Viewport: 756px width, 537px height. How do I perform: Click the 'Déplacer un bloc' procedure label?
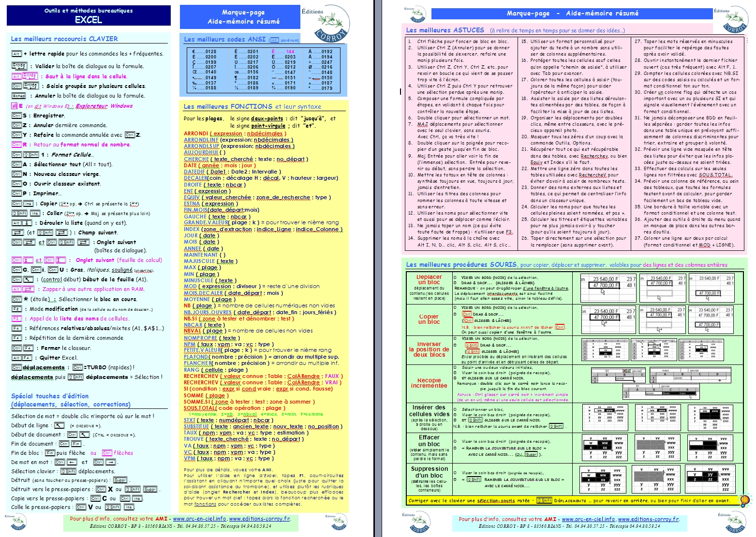[429, 280]
